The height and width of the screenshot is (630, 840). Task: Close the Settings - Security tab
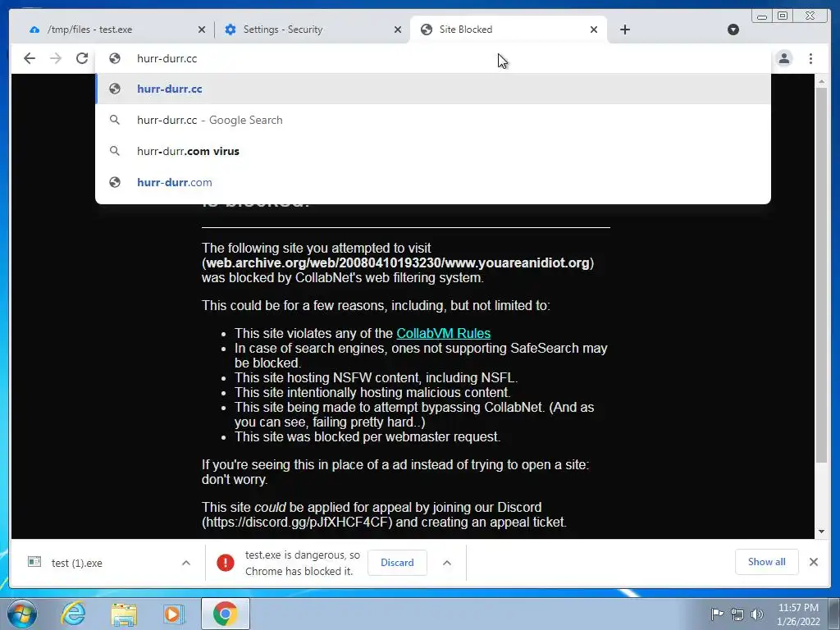coord(398,30)
